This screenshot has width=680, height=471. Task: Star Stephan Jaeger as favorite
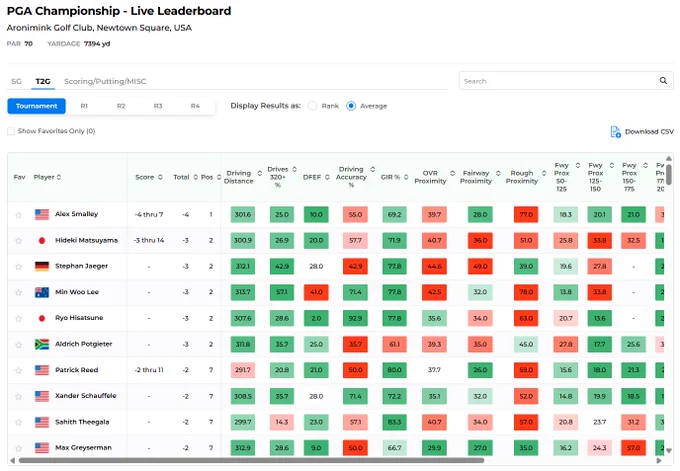point(18,267)
